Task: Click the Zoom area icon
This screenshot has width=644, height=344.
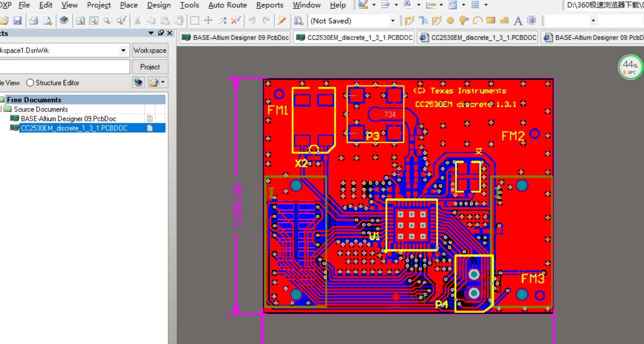Action: (94, 20)
